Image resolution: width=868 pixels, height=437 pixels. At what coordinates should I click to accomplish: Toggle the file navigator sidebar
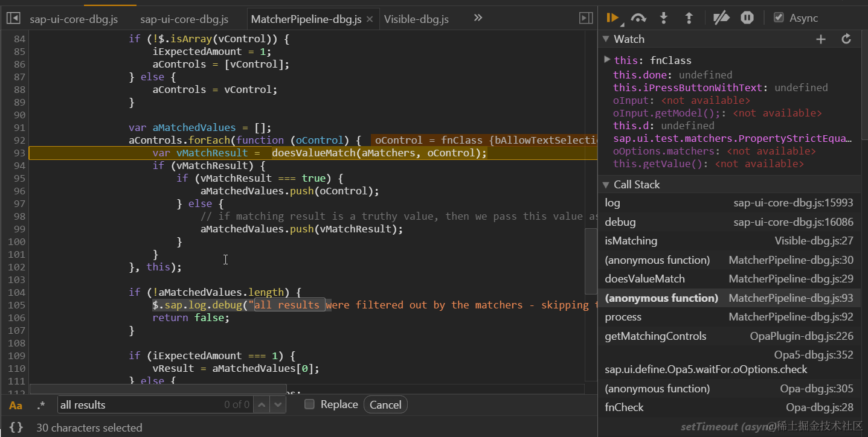point(13,18)
